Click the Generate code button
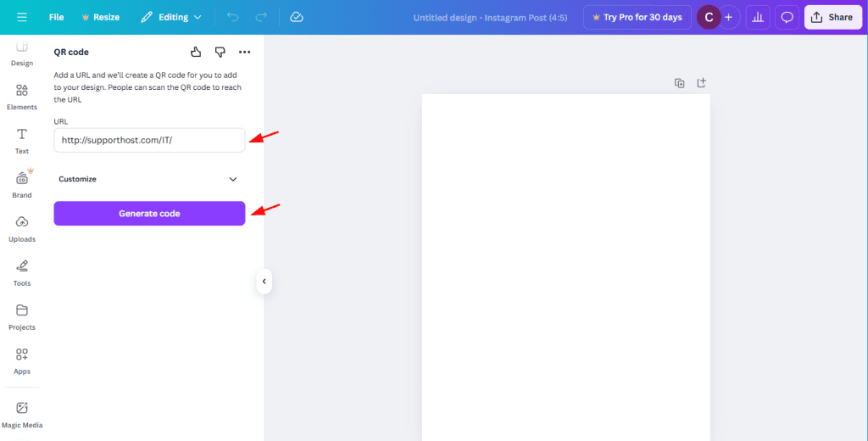868x441 pixels. point(149,214)
